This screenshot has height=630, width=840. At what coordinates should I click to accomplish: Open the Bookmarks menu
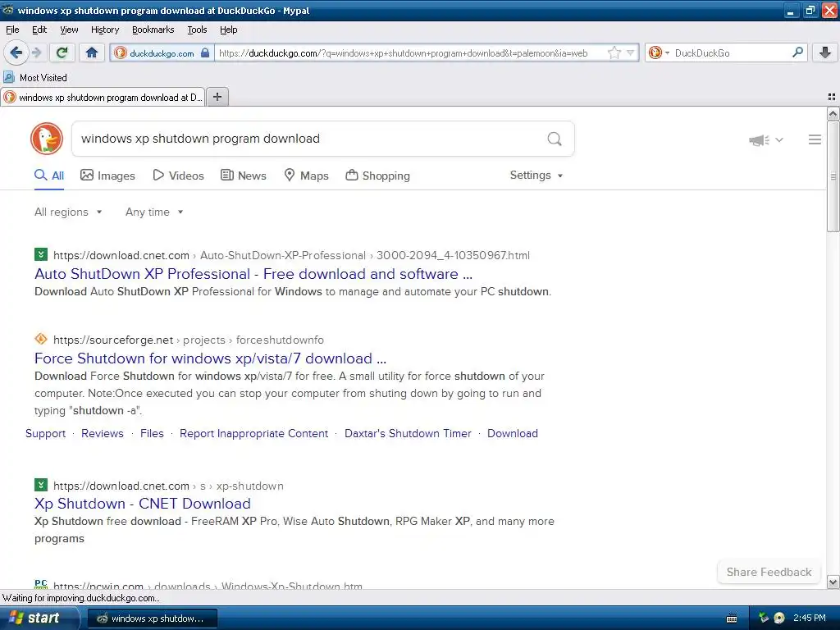153,30
